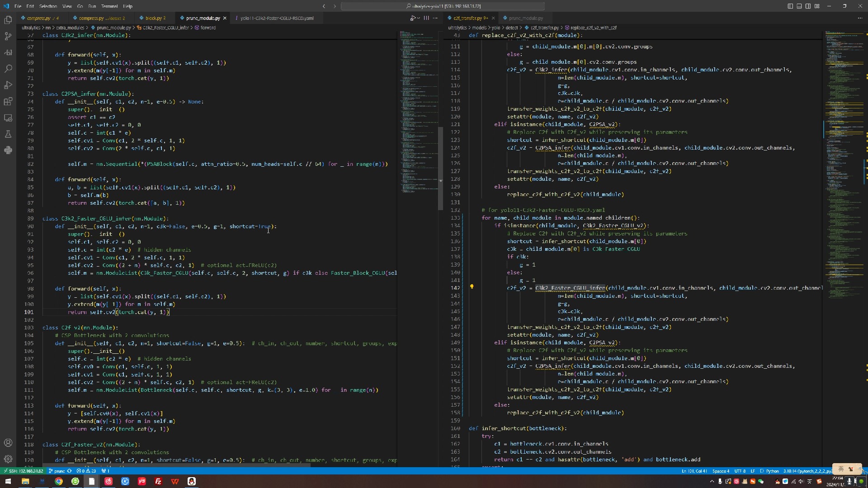Click the lightbulb code action icon

pos(472,287)
